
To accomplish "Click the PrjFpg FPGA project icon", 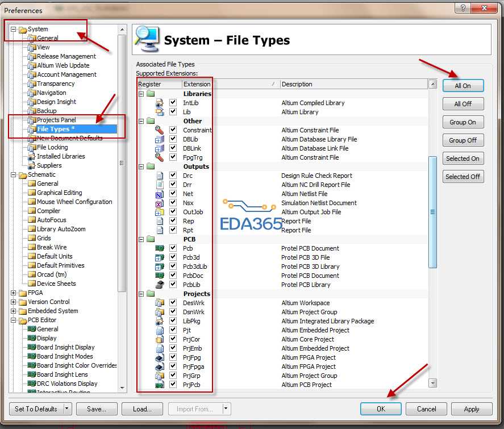I will click(160, 357).
